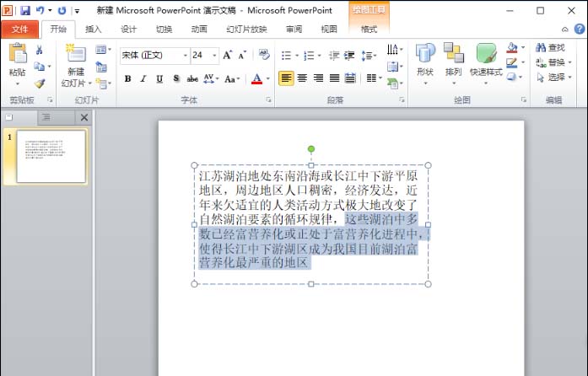This screenshot has width=588, height=376.
Task: Increase the list indent level
Action: click(x=349, y=56)
